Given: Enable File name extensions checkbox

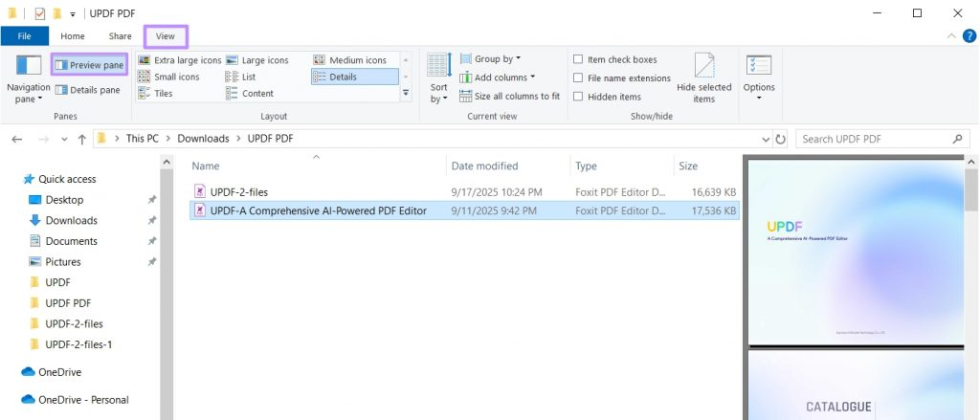Looking at the screenshot, I should pyautogui.click(x=622, y=78).
